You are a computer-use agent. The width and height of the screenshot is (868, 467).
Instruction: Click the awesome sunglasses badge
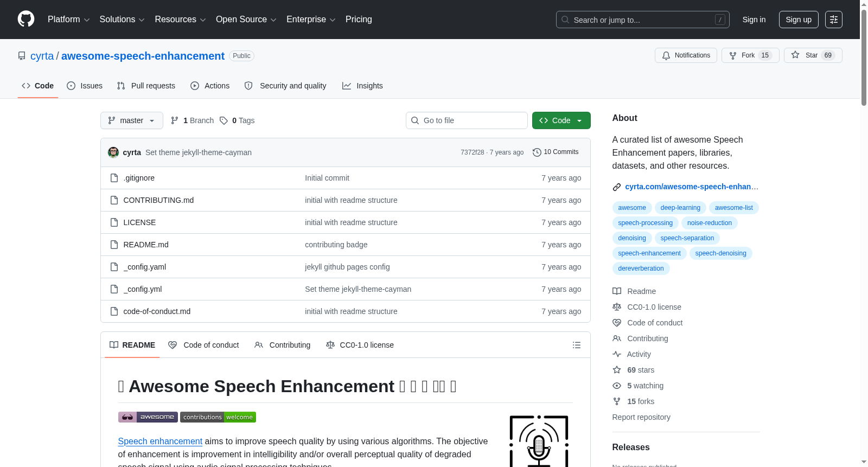pos(148,417)
